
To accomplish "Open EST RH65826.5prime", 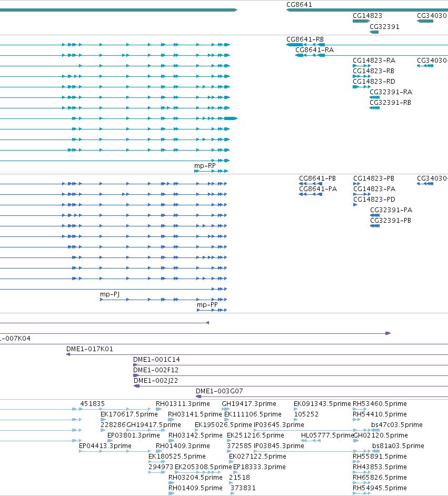I will (x=380, y=478).
